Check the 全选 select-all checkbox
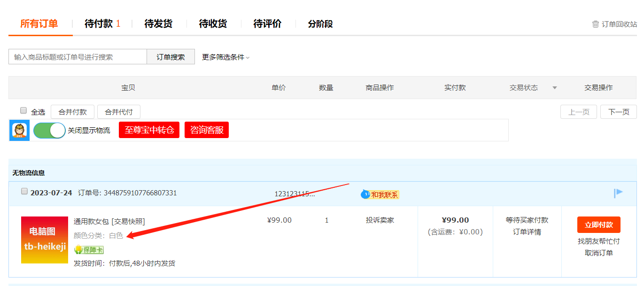Screen dimensions: 644x286 (23, 110)
